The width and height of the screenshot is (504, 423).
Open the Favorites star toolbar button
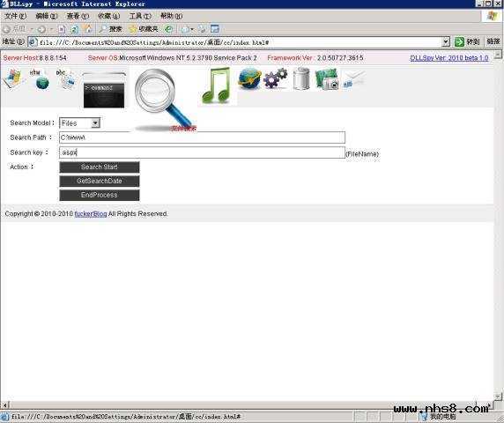pyautogui.click(x=144, y=29)
